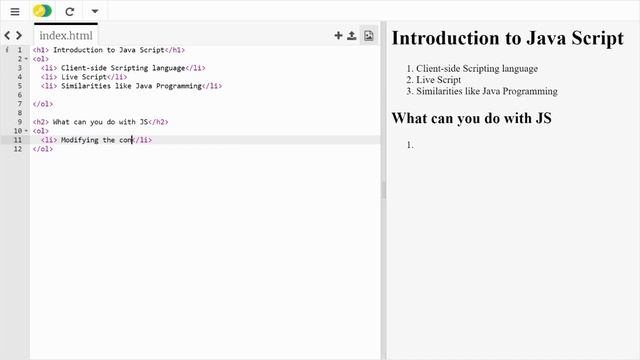Collapse the ol block at line 10
Viewport: 640px width, 360px height.
tap(26, 131)
